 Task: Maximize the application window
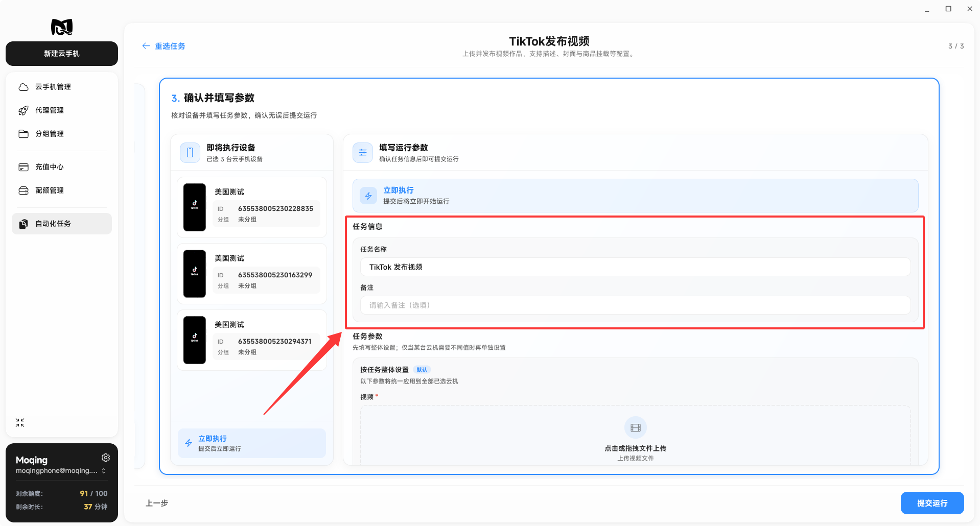pyautogui.click(x=948, y=9)
